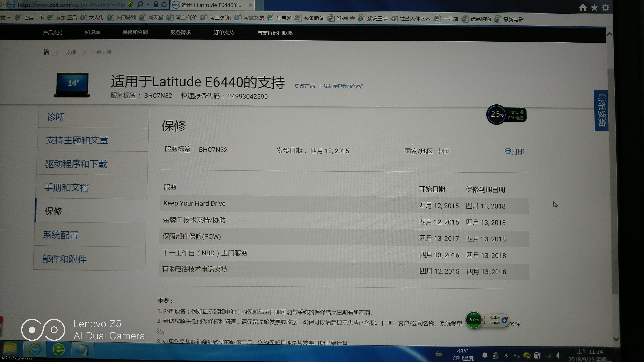Open 保修和合同 in top navigation
Image resolution: width=644 pixels, height=362 pixels.
(135, 33)
